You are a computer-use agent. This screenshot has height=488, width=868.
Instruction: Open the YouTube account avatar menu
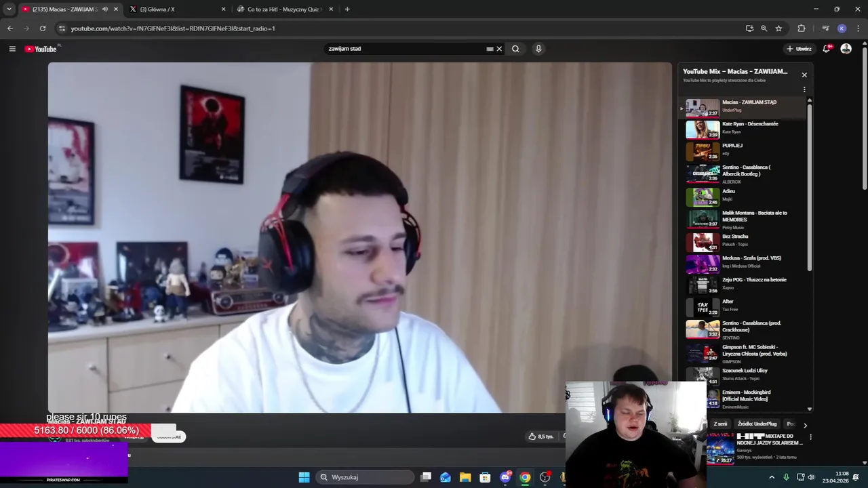pos(846,49)
